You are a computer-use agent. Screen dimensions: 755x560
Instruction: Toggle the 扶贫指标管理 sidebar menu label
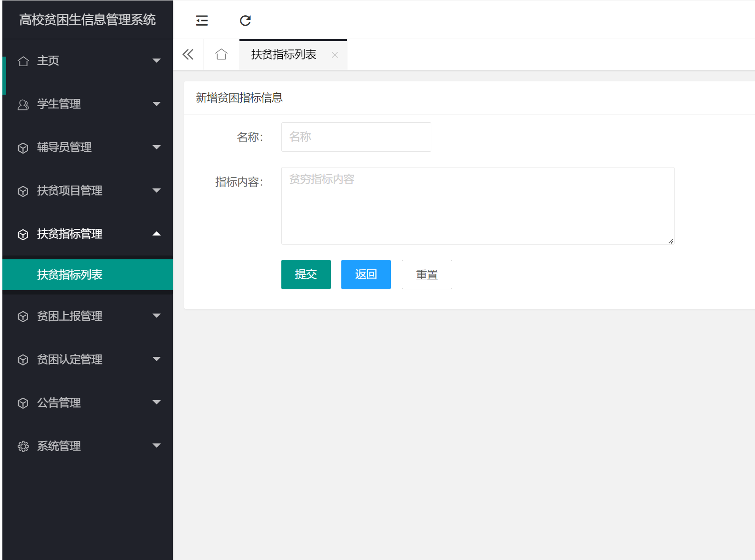coord(70,234)
